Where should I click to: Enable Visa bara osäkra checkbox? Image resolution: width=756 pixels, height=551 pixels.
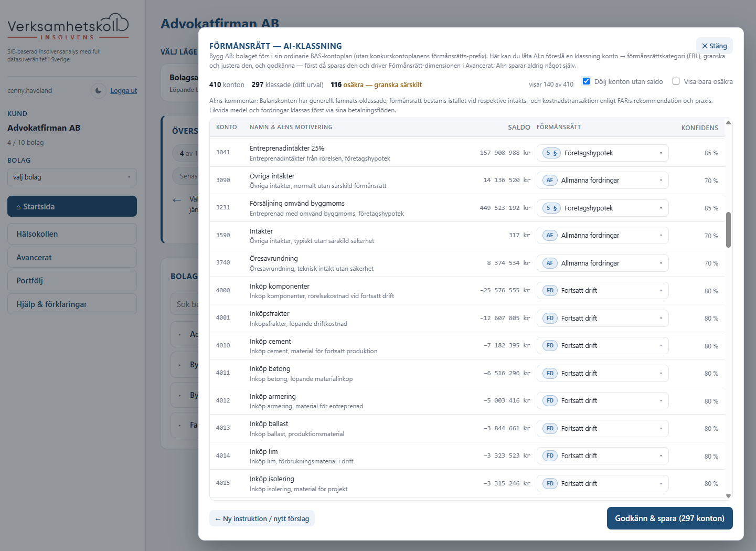(x=676, y=81)
